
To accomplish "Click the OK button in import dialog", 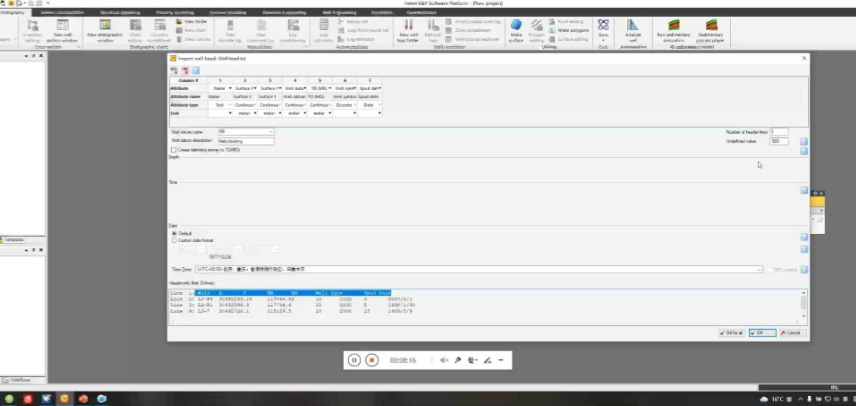I will click(x=761, y=332).
